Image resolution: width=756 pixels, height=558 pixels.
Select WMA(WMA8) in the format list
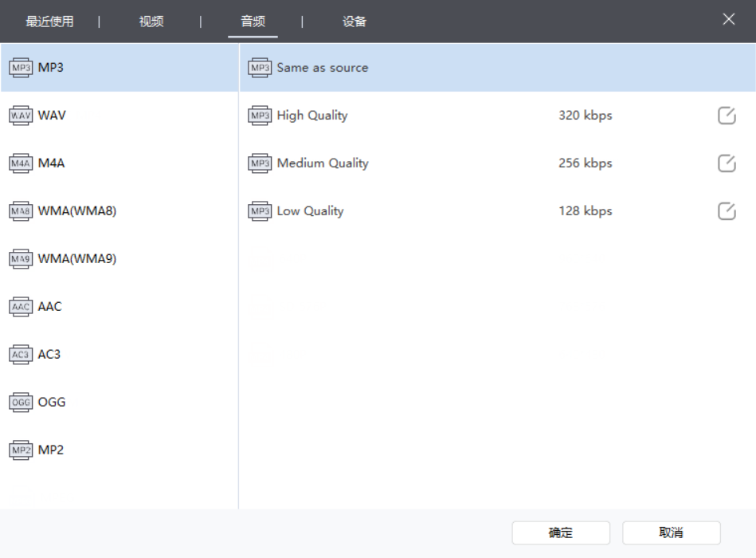coord(77,211)
